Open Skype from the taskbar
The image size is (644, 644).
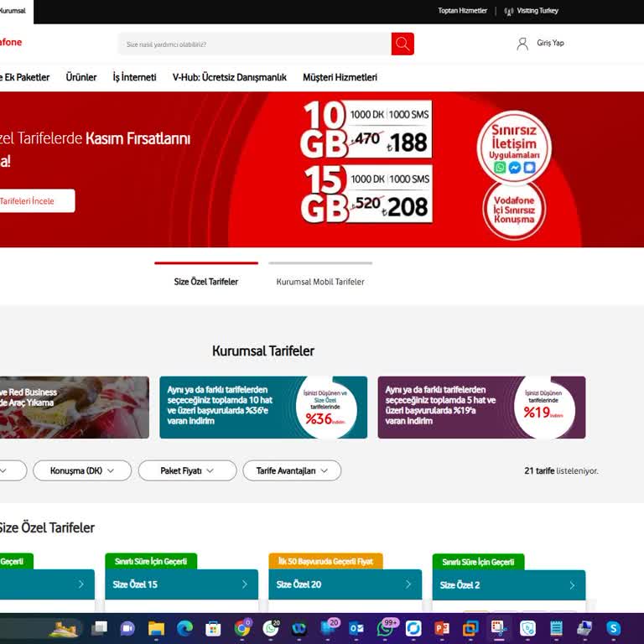pos(613,628)
